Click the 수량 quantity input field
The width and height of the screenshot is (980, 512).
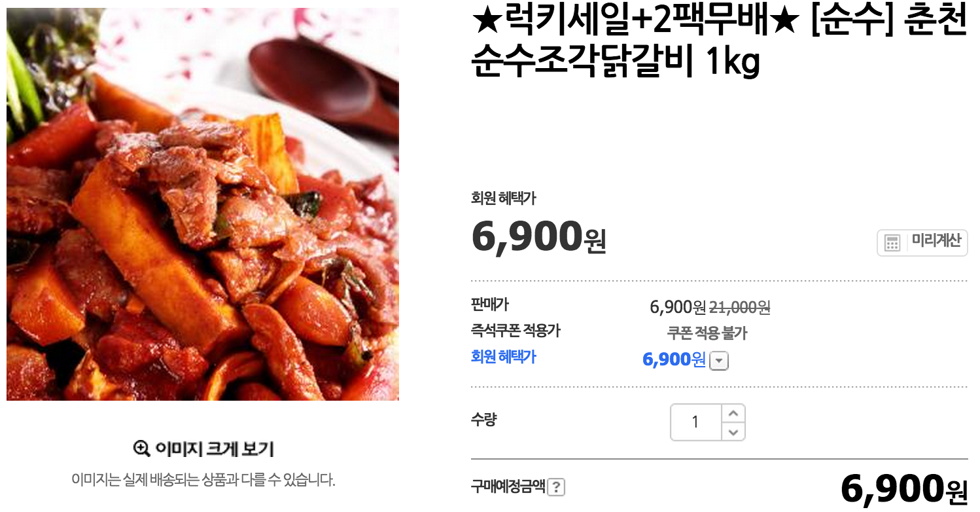(x=696, y=422)
